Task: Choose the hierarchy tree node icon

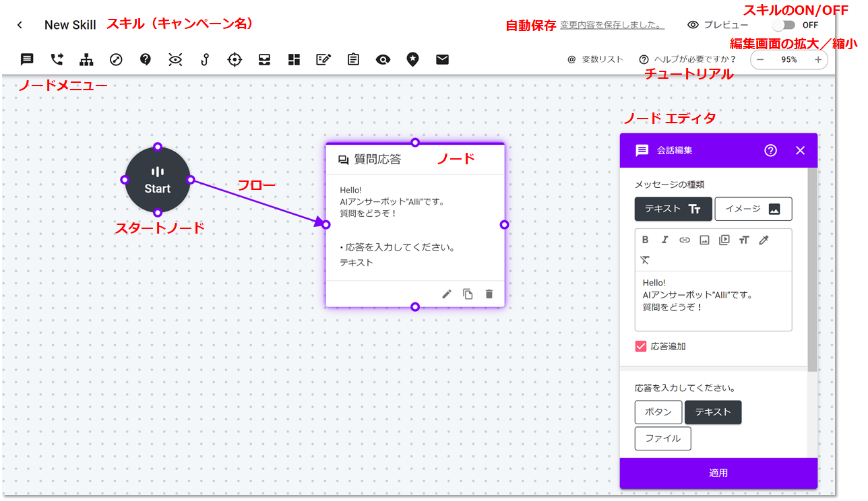Action: click(x=86, y=59)
